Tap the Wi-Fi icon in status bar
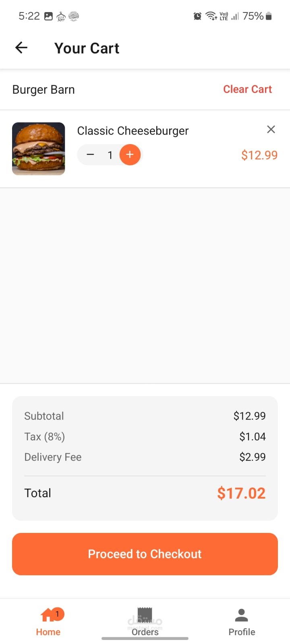Screen dimensions: 290x644 click(x=211, y=16)
